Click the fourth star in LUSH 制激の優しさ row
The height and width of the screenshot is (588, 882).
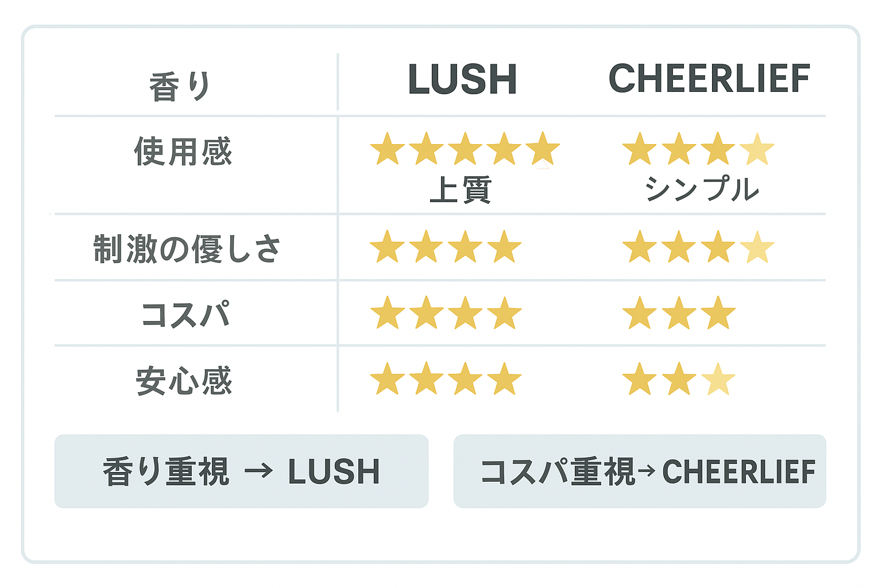(x=504, y=247)
